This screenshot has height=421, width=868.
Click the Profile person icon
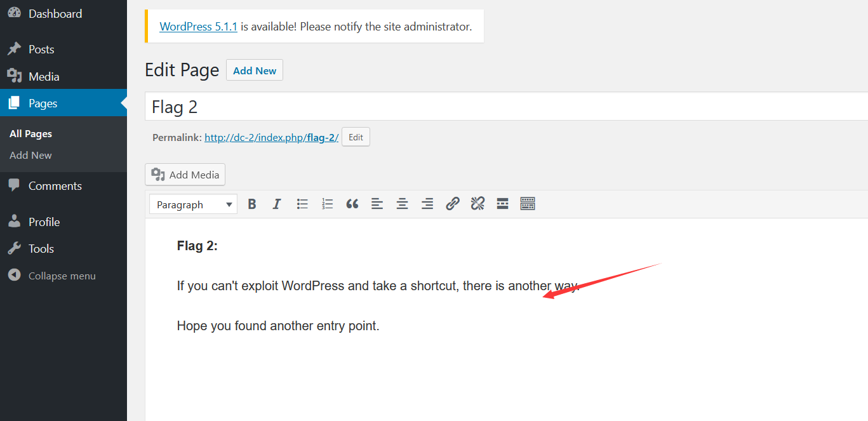14,222
